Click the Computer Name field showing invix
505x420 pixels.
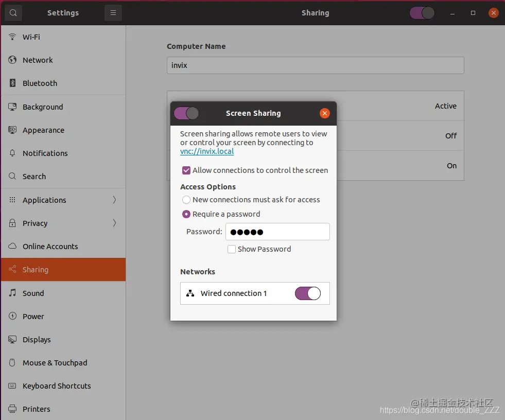tap(315, 65)
